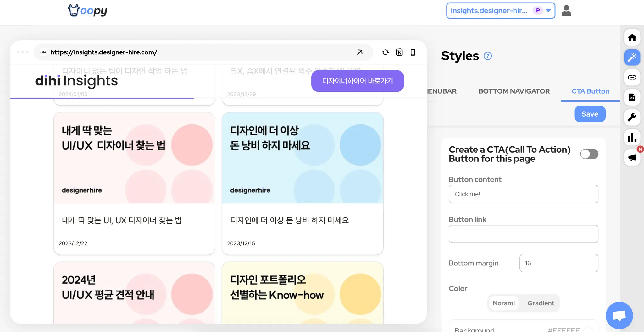Click the Styles panel heading
The height and width of the screenshot is (332, 644).
[x=460, y=56]
